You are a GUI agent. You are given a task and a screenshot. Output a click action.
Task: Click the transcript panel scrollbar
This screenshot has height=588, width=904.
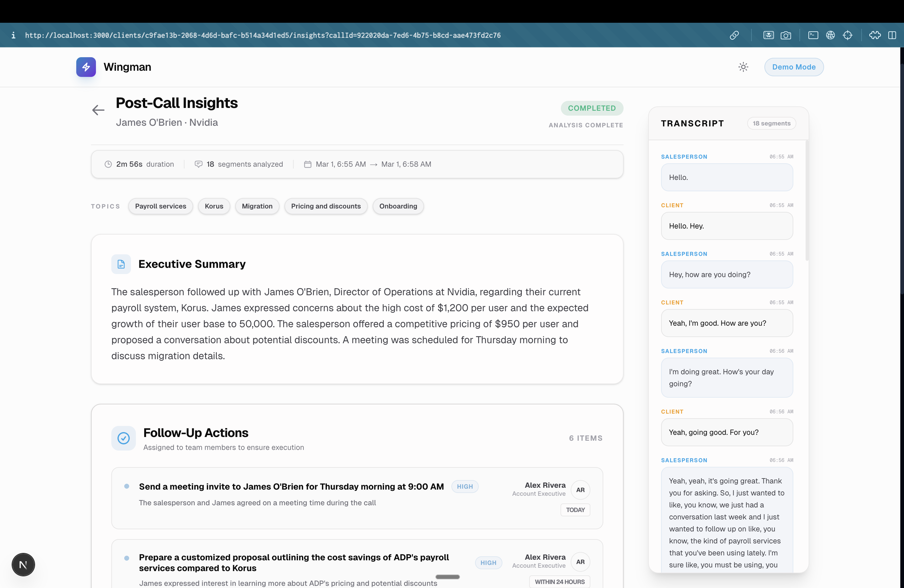point(807,200)
